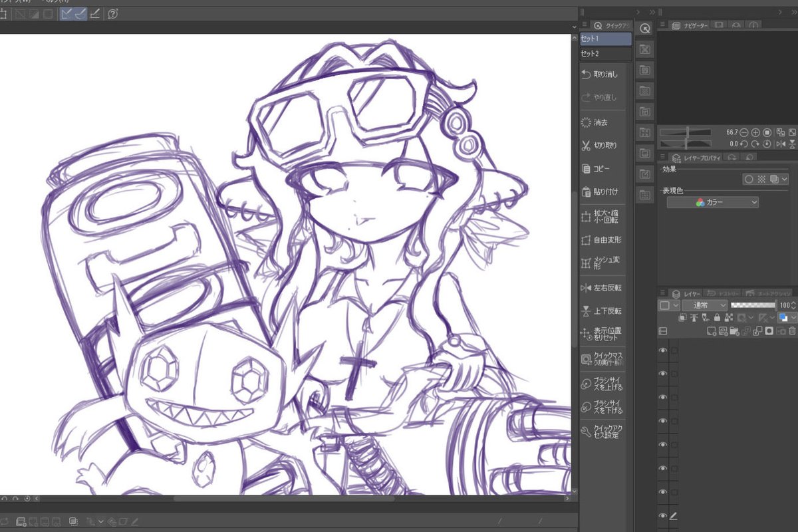Click the new layer folder icon
The height and width of the screenshot is (532, 798).
735,331
